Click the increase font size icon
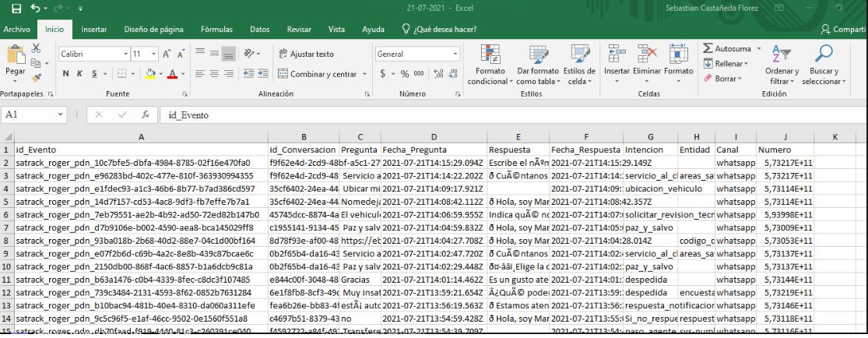This screenshot has height=338, width=868. 167,54
